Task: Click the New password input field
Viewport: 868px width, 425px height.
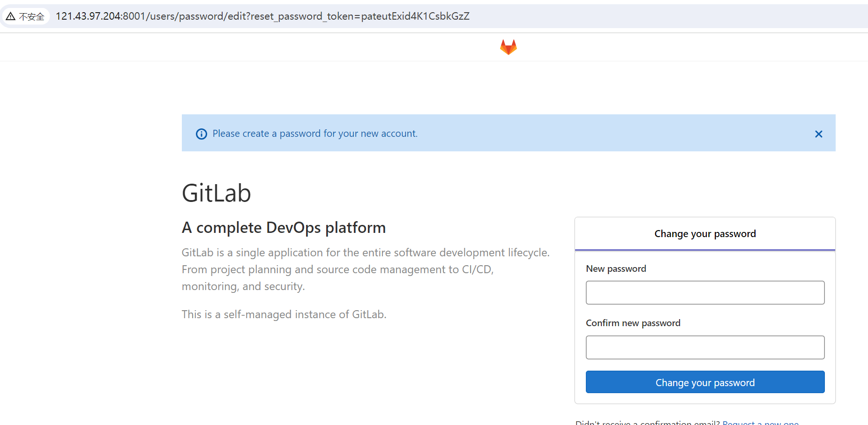Action: coord(705,293)
